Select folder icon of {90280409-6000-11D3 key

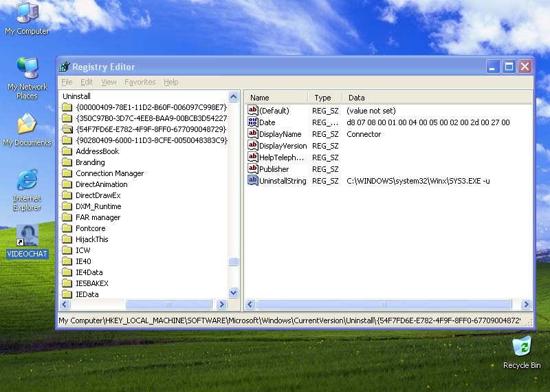point(67,140)
